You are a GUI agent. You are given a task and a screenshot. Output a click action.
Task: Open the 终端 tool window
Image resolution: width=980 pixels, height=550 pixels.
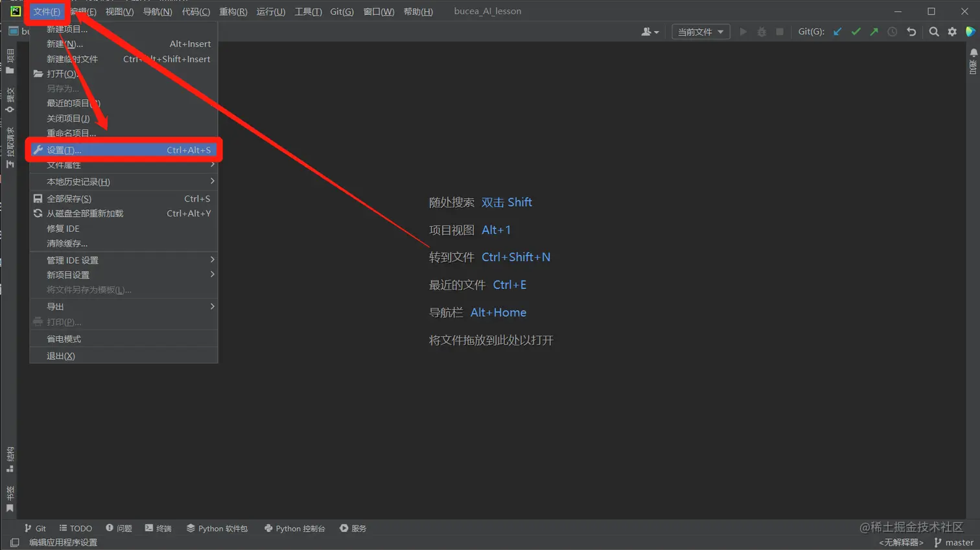coord(158,528)
